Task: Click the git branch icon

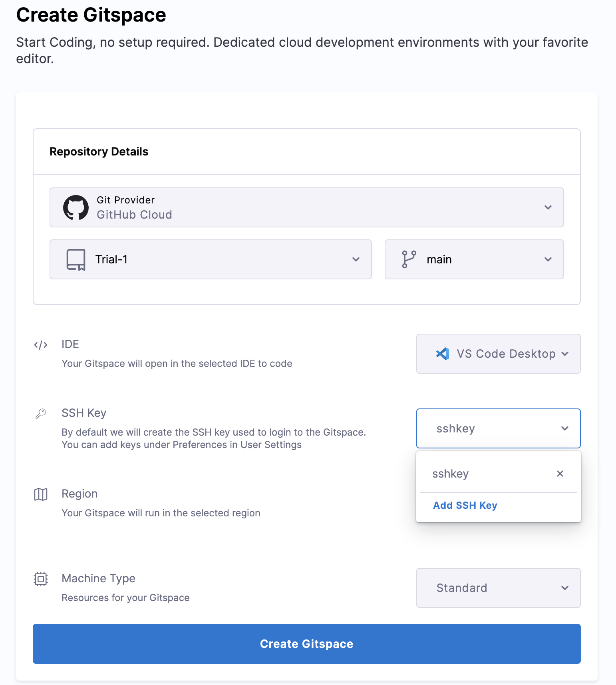Action: tap(409, 259)
